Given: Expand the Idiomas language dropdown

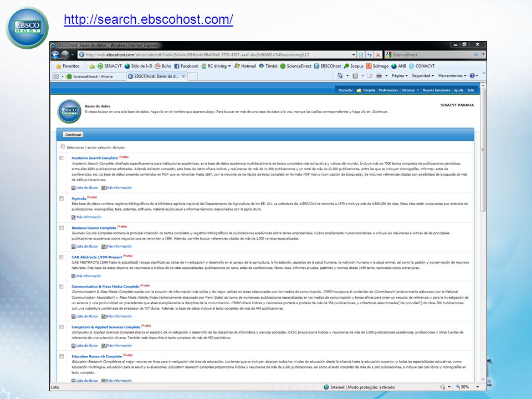Looking at the screenshot, I should click(411, 90).
